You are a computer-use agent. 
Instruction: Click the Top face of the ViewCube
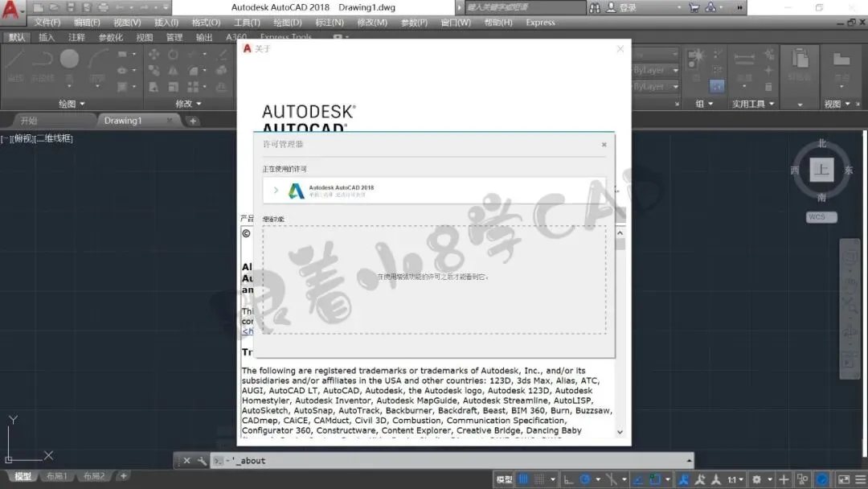821,170
